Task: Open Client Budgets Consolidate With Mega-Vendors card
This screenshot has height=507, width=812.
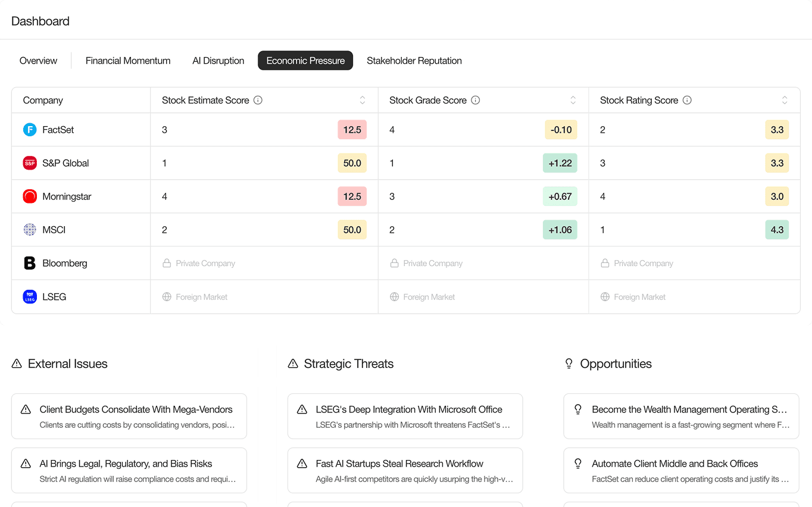Action: click(x=129, y=416)
